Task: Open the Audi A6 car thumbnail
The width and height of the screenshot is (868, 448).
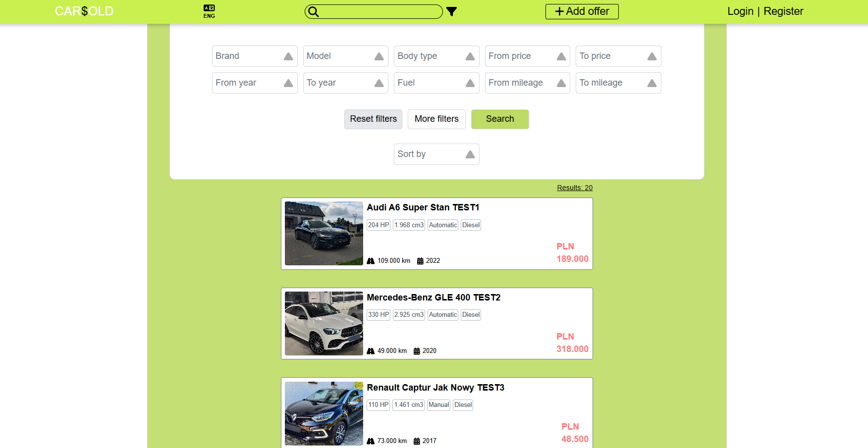Action: coord(324,233)
